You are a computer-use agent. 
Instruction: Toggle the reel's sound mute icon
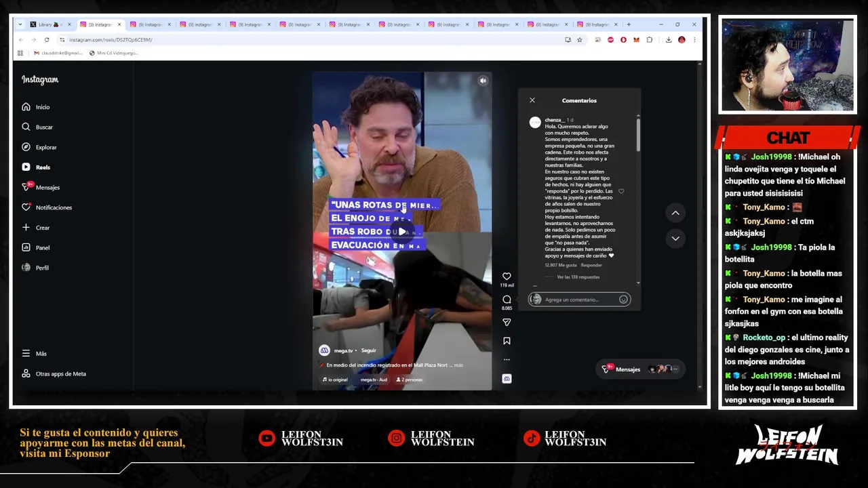[x=483, y=81]
